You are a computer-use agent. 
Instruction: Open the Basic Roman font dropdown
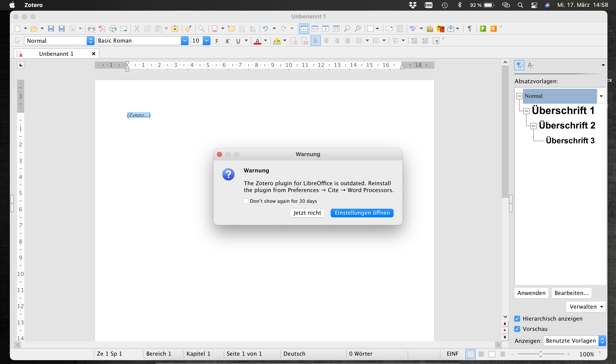pos(185,41)
